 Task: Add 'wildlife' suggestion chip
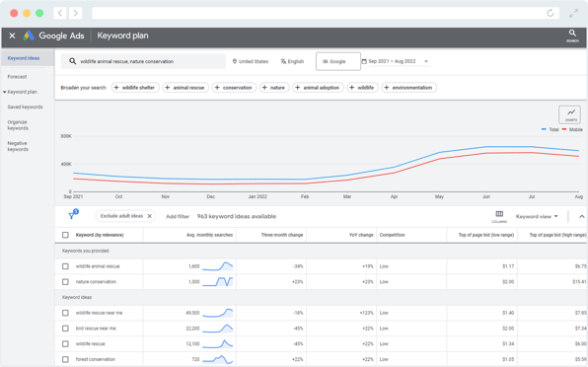click(x=362, y=88)
